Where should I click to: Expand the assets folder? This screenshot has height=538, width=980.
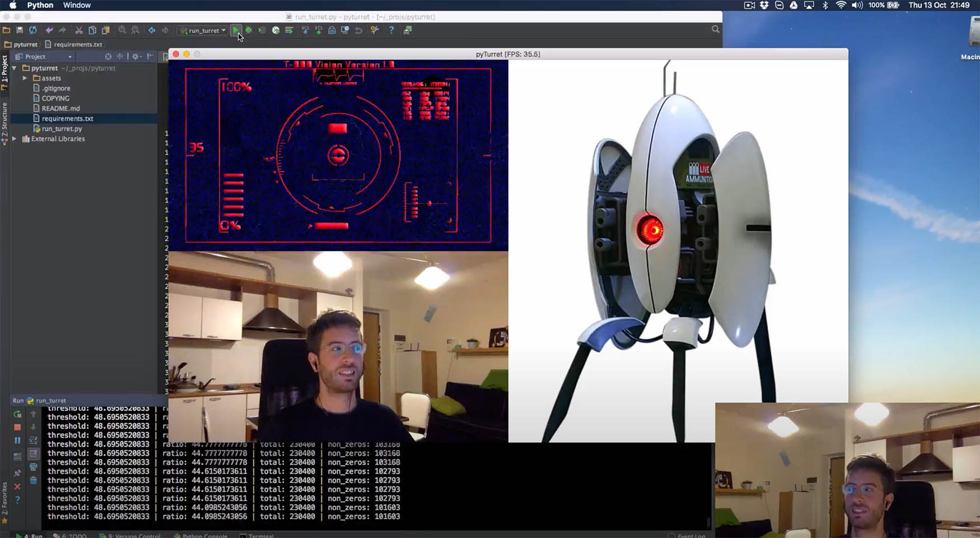click(25, 78)
